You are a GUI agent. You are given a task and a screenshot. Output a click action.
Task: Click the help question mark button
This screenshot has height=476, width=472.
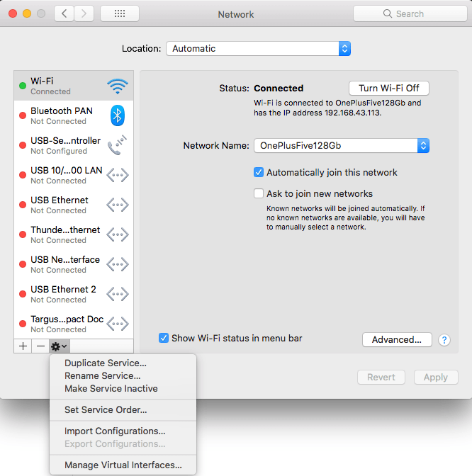tap(444, 340)
